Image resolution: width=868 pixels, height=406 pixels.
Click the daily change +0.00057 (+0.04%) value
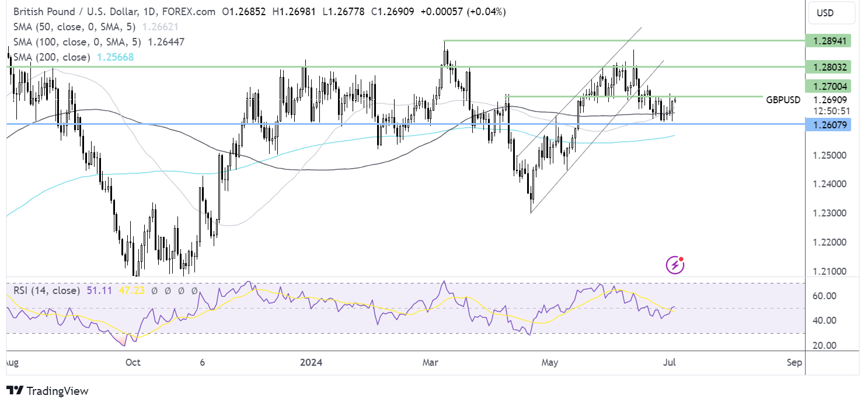click(462, 12)
